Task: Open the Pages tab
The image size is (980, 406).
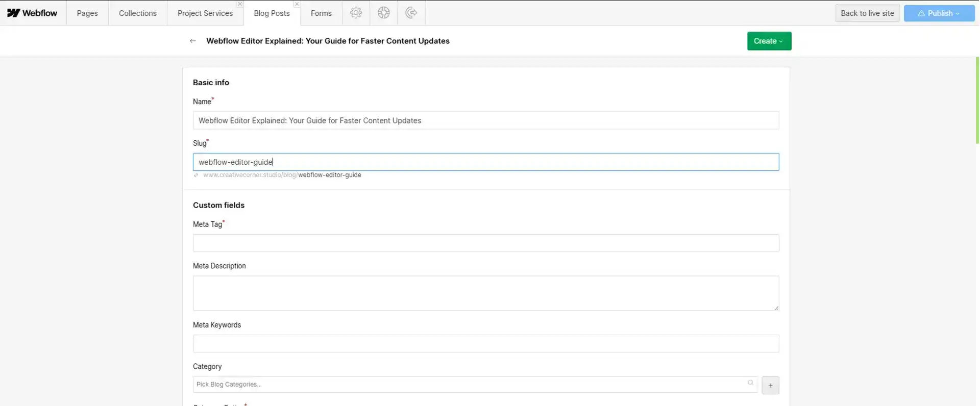Action: (x=87, y=13)
